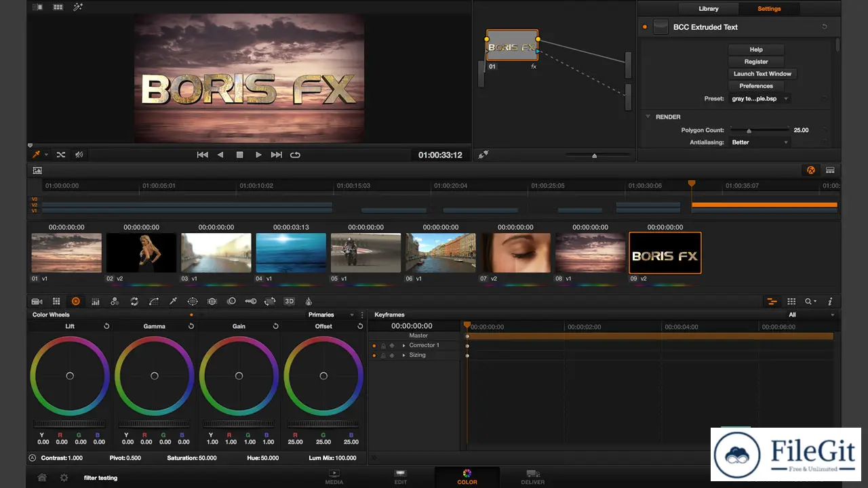Viewport: 868px width, 488px height.
Task: Open the Primaries mode dropdown
Action: pos(331,314)
